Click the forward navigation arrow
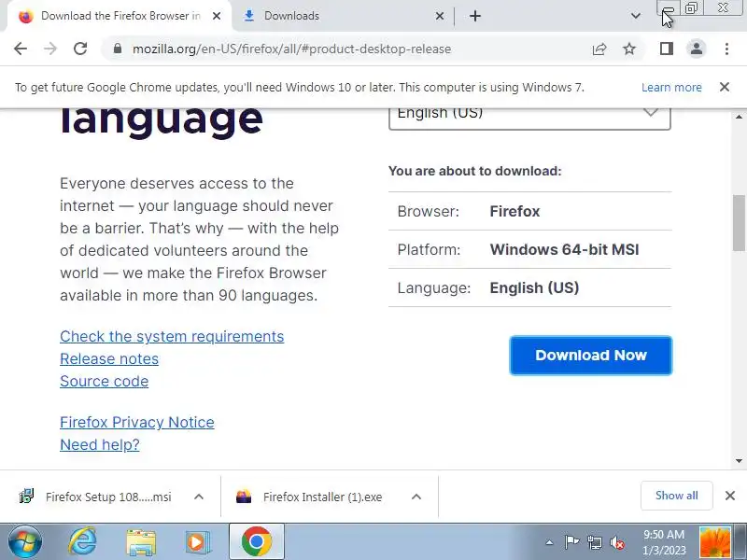747x560 pixels. (50, 49)
